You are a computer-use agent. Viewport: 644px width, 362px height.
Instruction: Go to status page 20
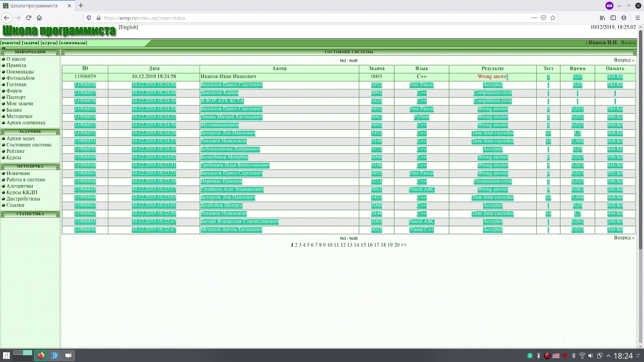tap(396, 245)
